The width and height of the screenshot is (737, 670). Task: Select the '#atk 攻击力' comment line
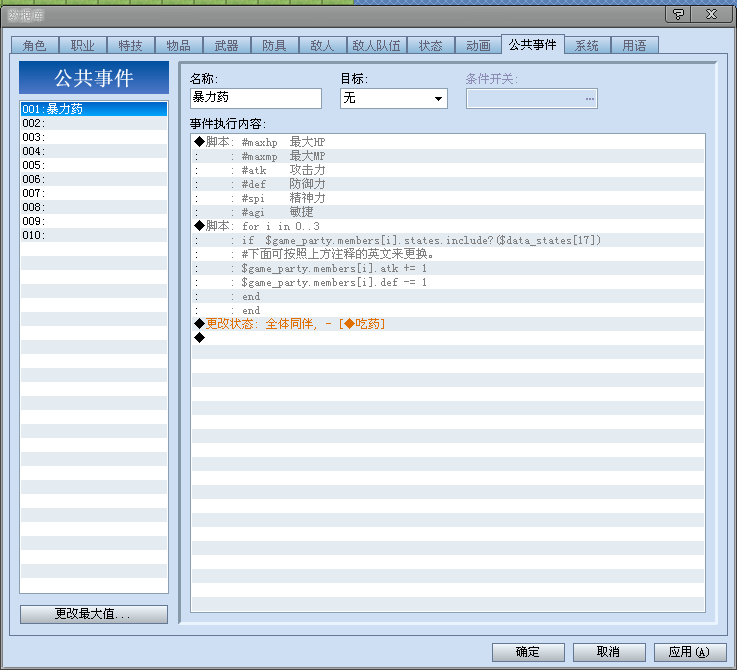click(x=448, y=170)
